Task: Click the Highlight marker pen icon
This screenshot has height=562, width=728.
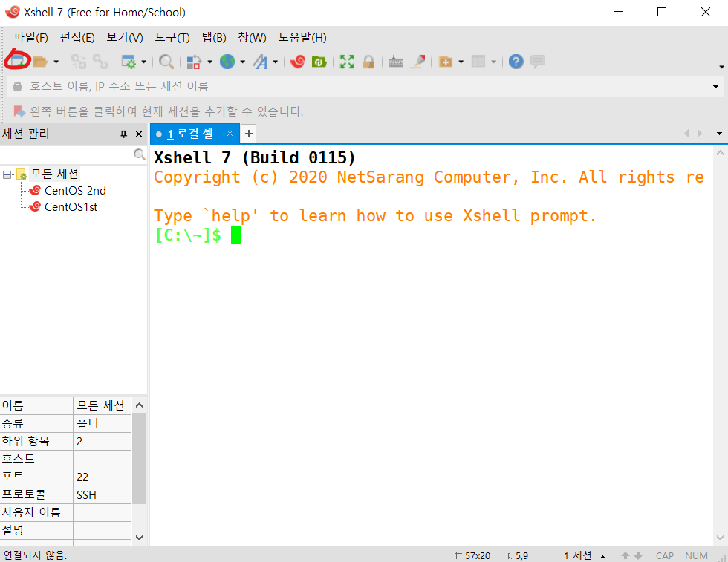Action: (417, 62)
